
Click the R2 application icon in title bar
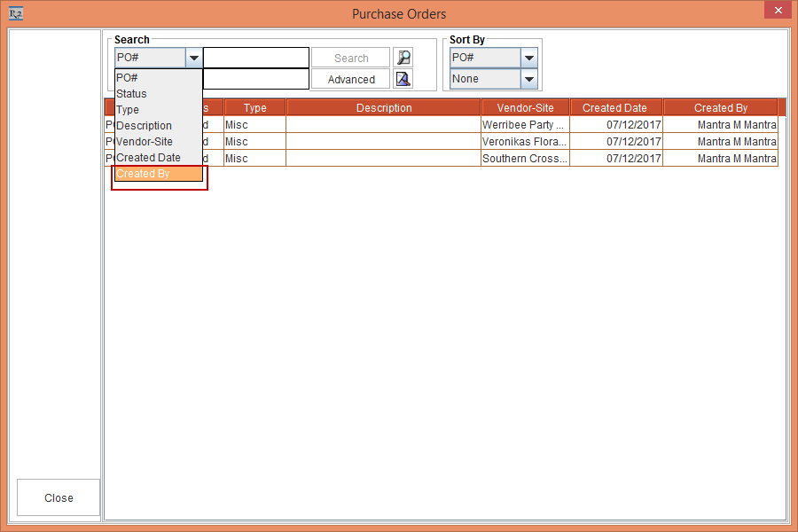15,13
